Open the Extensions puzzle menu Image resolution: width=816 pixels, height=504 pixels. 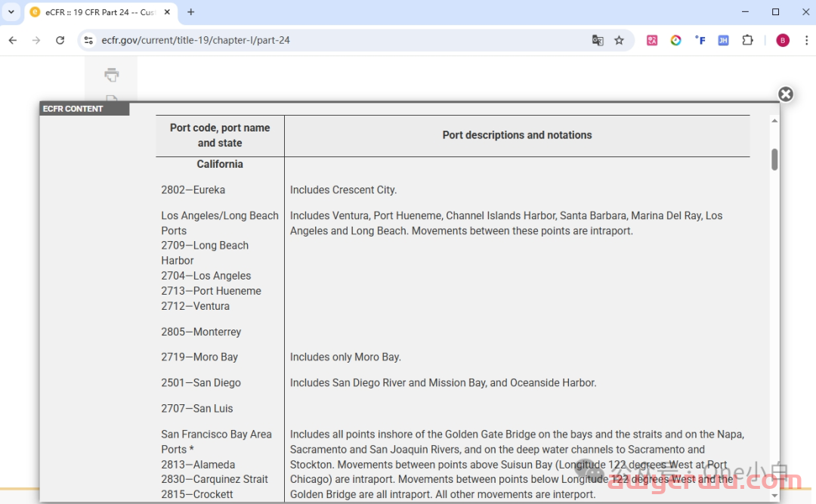(747, 40)
